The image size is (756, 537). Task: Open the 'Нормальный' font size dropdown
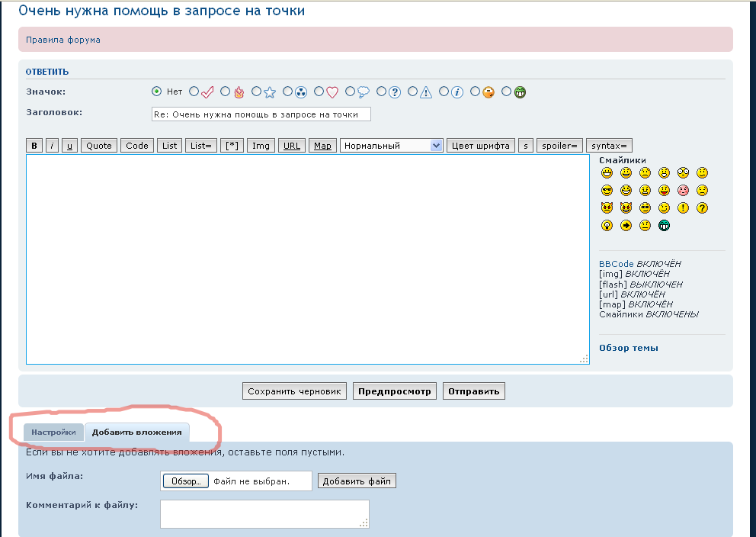click(391, 145)
